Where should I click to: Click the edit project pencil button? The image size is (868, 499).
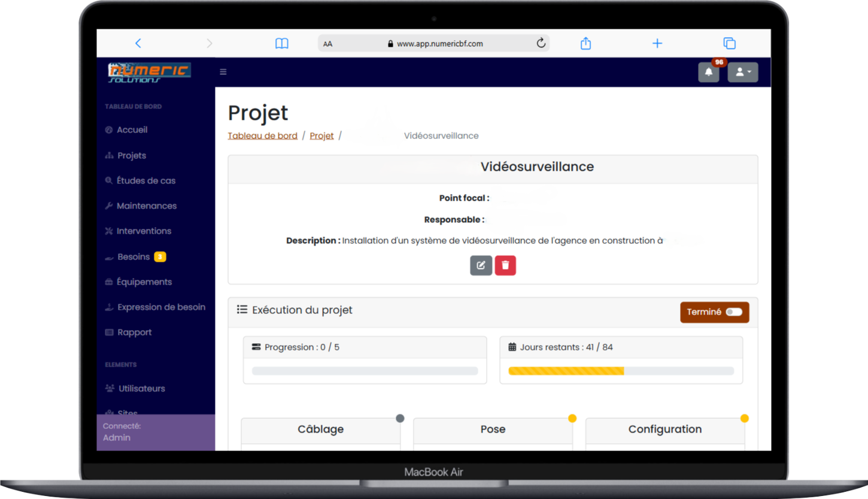pyautogui.click(x=481, y=265)
